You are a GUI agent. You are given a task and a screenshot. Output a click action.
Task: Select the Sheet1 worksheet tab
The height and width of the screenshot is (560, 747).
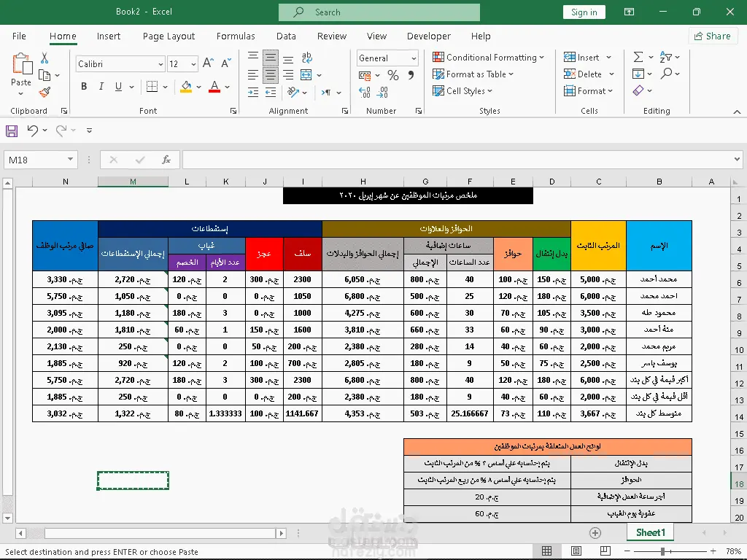pyautogui.click(x=650, y=533)
